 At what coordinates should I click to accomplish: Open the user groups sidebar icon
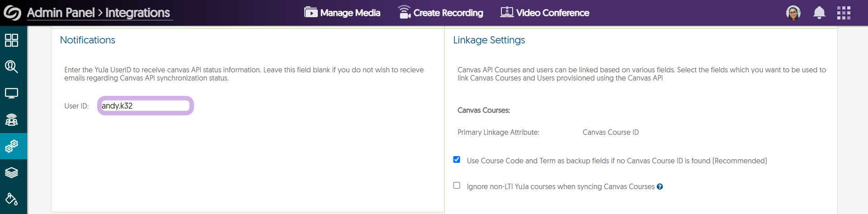(x=12, y=120)
